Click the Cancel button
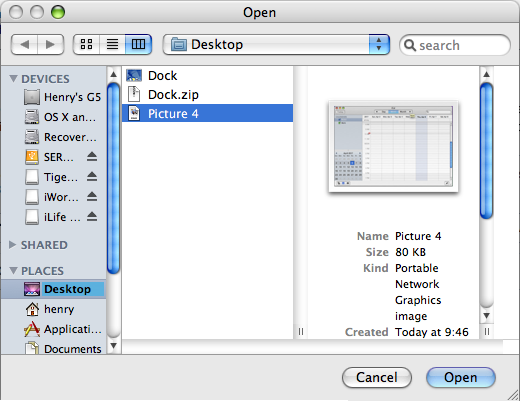The image size is (520, 401). point(377,378)
